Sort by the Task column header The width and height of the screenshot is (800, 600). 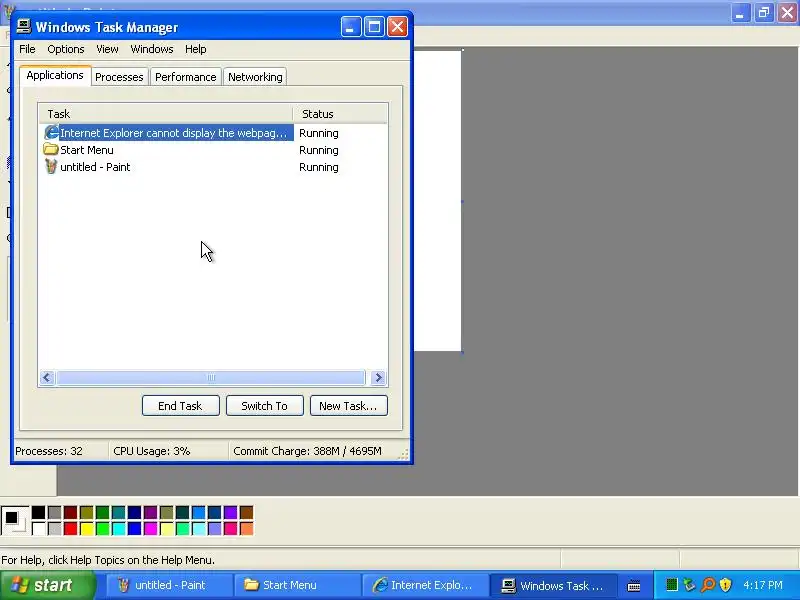pyautogui.click(x=166, y=113)
